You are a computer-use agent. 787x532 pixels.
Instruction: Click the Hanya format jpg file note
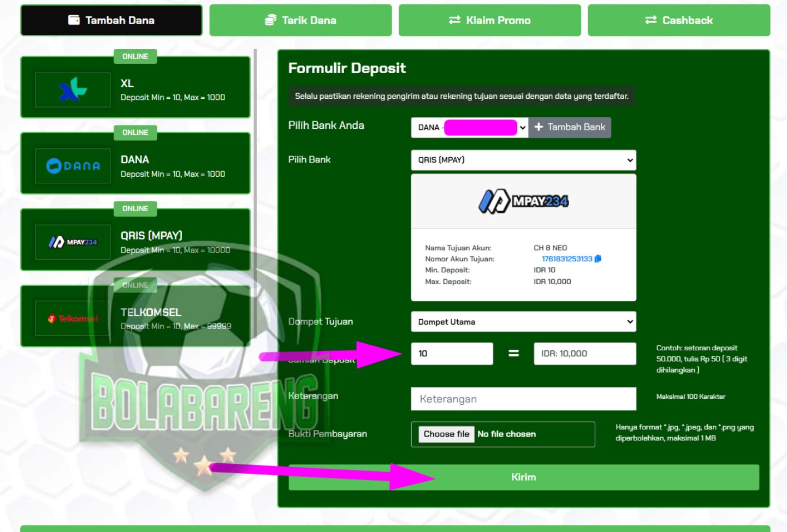click(685, 433)
